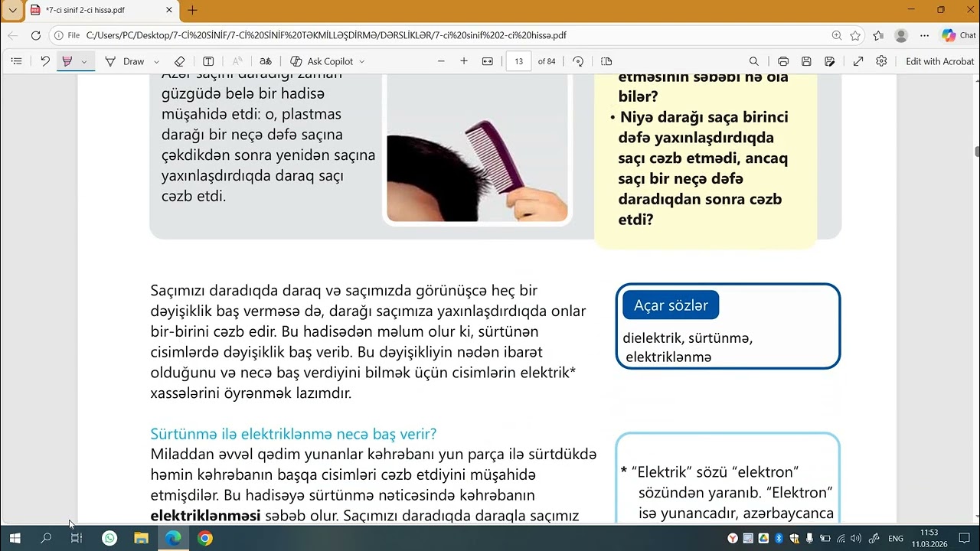Open the Wi-Fi network tray icon
This screenshot has height=551, width=980.
pyautogui.click(x=841, y=539)
